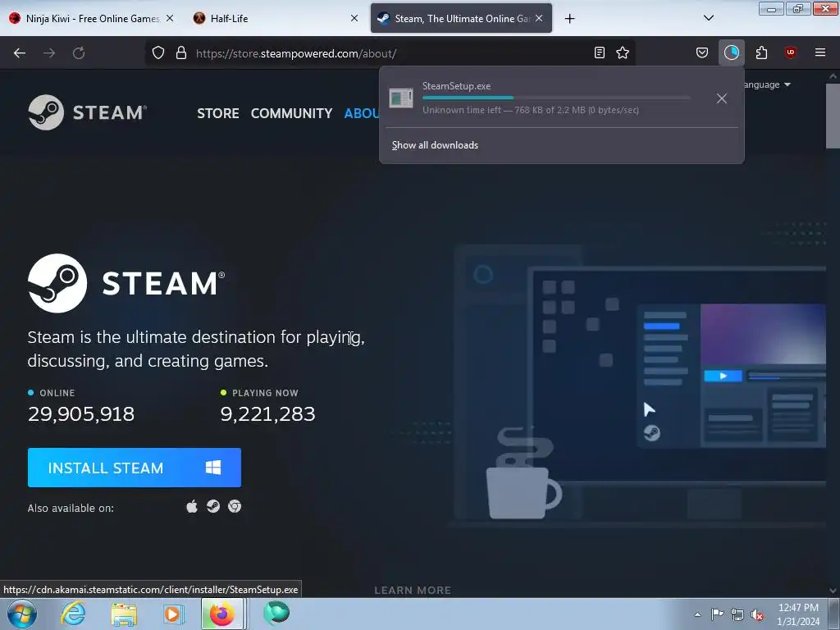Image resolution: width=840 pixels, height=630 pixels.
Task: Open the STORE menu item
Action: 218,113
